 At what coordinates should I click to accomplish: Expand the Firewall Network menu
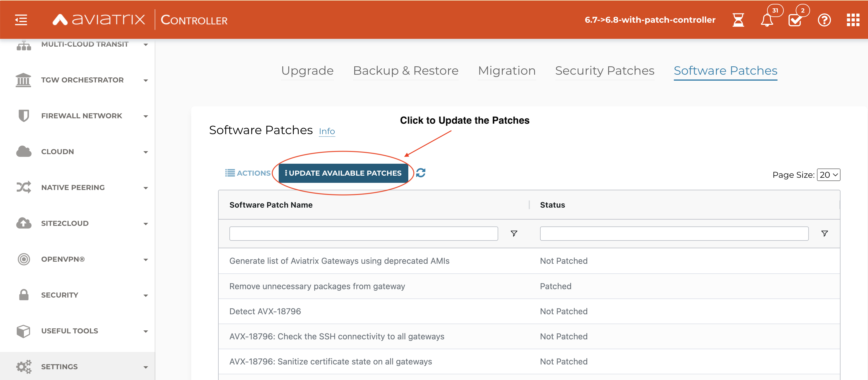pos(82,116)
